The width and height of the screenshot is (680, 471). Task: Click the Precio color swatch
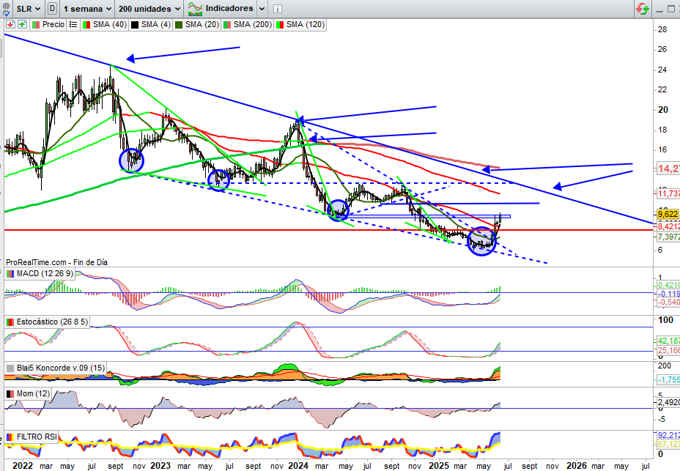click(36, 25)
